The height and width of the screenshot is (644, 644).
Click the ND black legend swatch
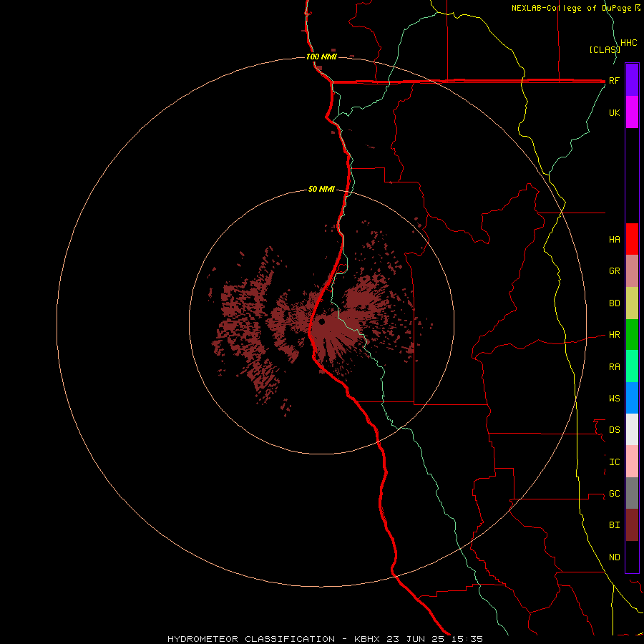point(632,557)
